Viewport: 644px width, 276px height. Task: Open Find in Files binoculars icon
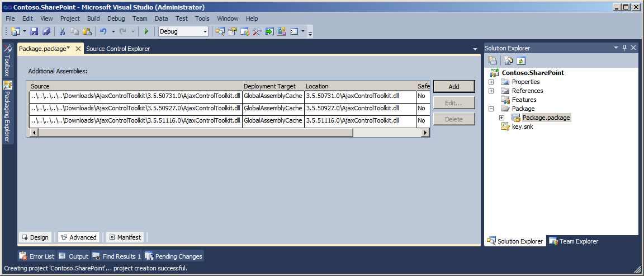221,31
